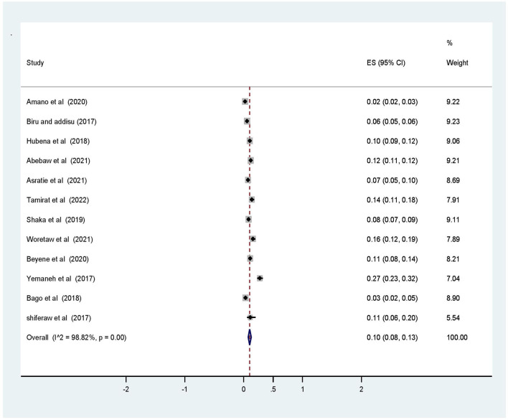508x420 pixels.
Task: Select study label 'Bago et al (2018)'
Action: [x=54, y=298]
